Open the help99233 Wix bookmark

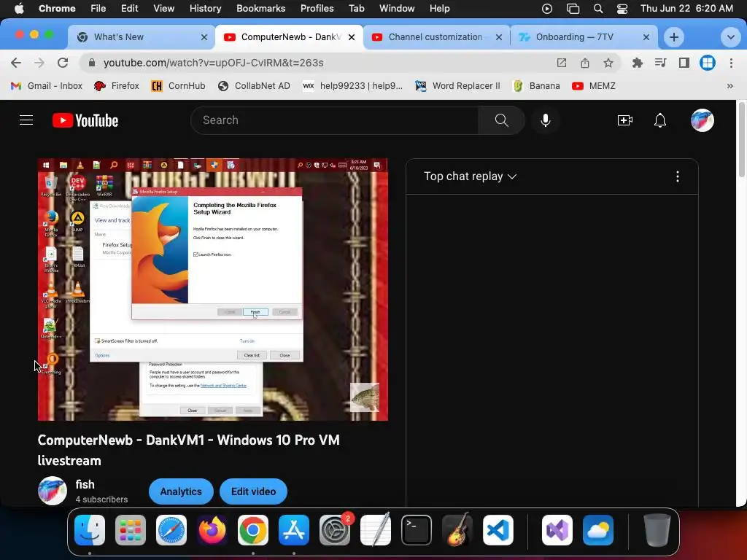pyautogui.click(x=352, y=86)
